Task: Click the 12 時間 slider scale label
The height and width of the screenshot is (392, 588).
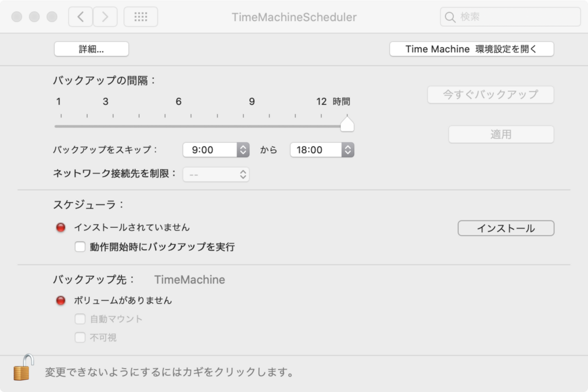Action: coord(333,101)
